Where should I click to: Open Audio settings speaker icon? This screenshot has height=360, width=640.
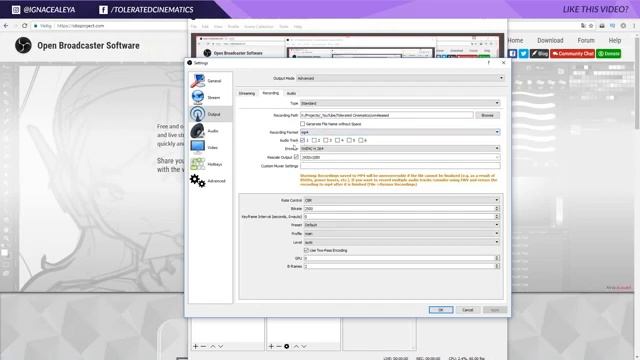click(198, 131)
